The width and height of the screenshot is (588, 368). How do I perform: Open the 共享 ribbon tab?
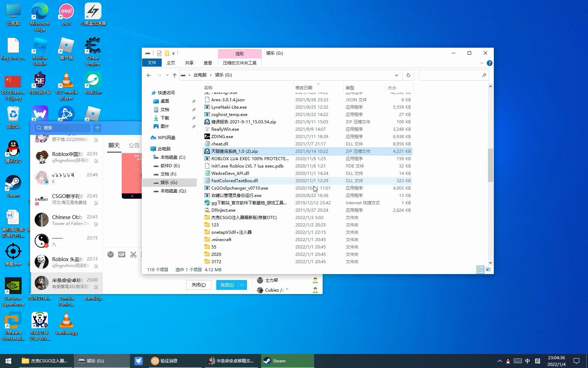tap(189, 63)
